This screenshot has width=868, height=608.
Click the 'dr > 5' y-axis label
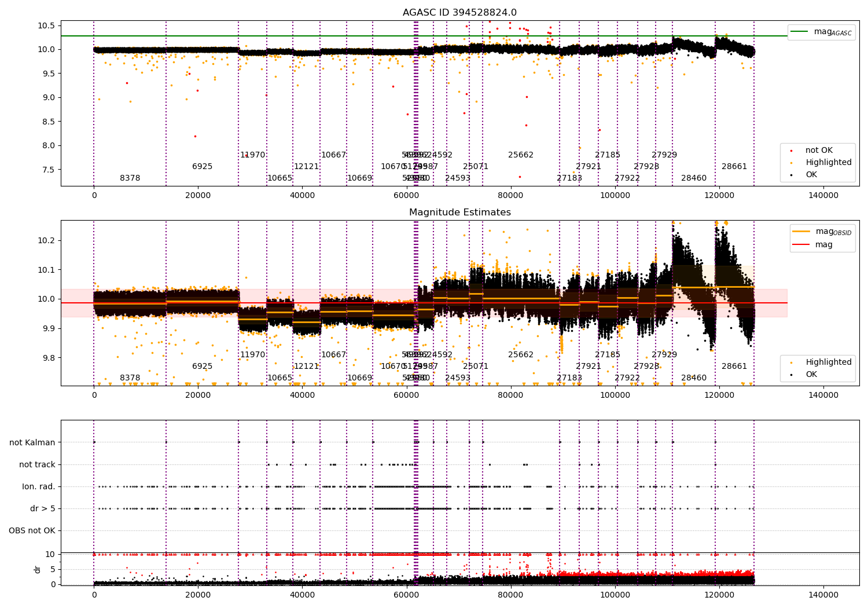[x=43, y=509]
